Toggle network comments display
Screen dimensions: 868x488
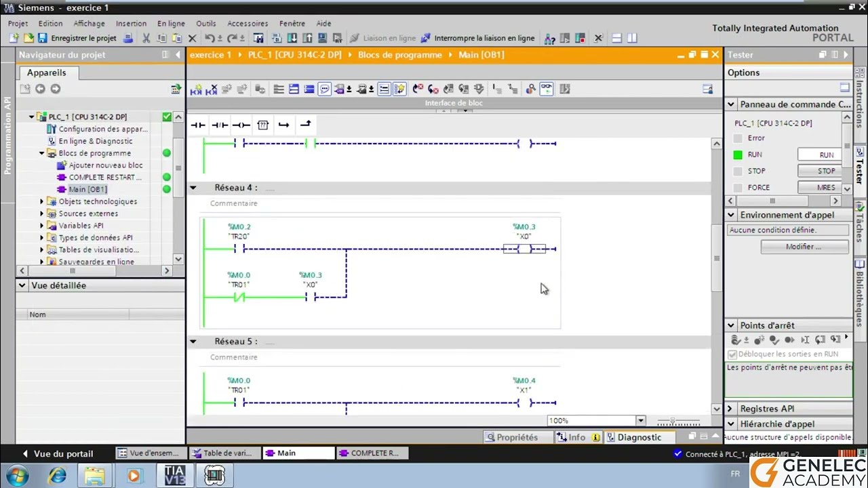(x=324, y=89)
